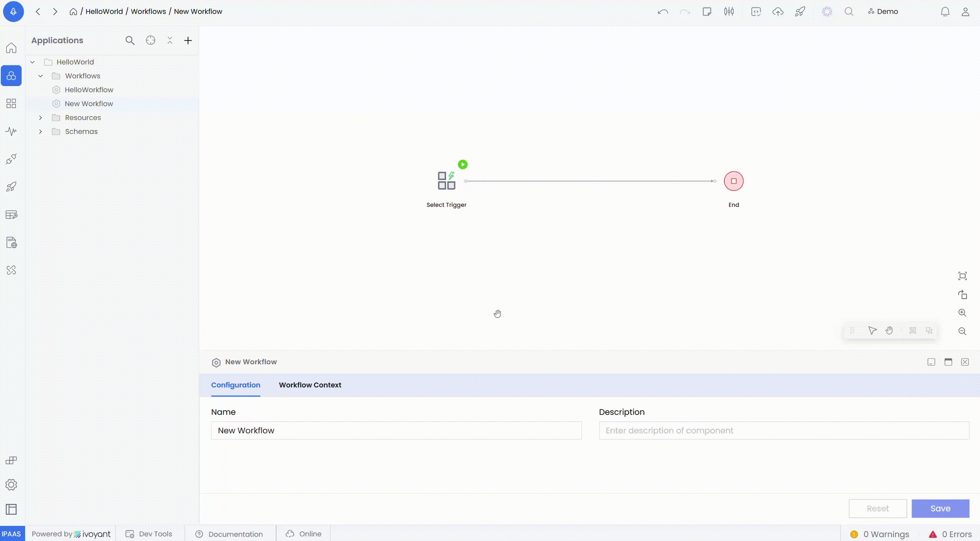The width and height of the screenshot is (980, 541).
Task: Click the Description input field
Action: (784, 430)
